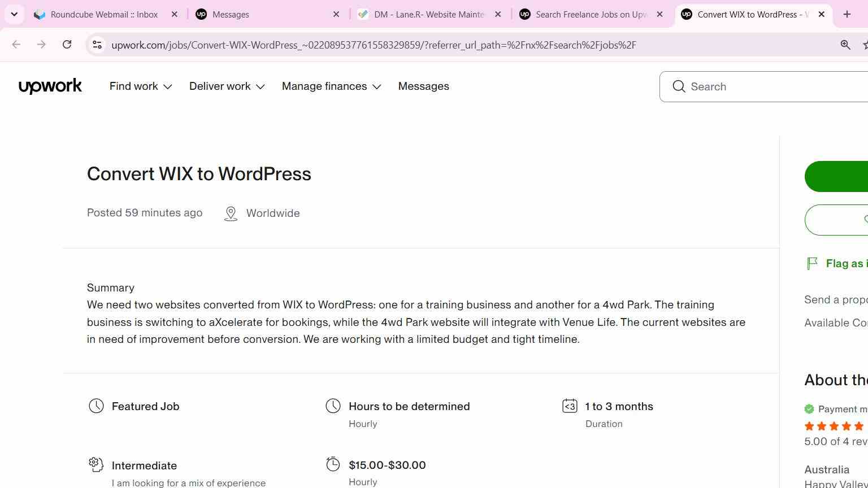Click the green apply button
Image resolution: width=868 pixels, height=488 pixels.
point(836,176)
